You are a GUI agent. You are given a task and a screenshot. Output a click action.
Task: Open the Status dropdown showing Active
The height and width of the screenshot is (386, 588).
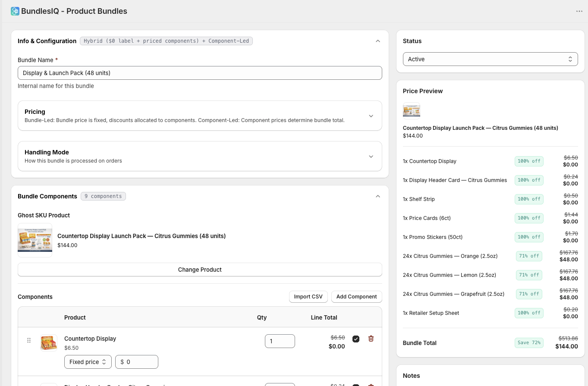(491, 59)
